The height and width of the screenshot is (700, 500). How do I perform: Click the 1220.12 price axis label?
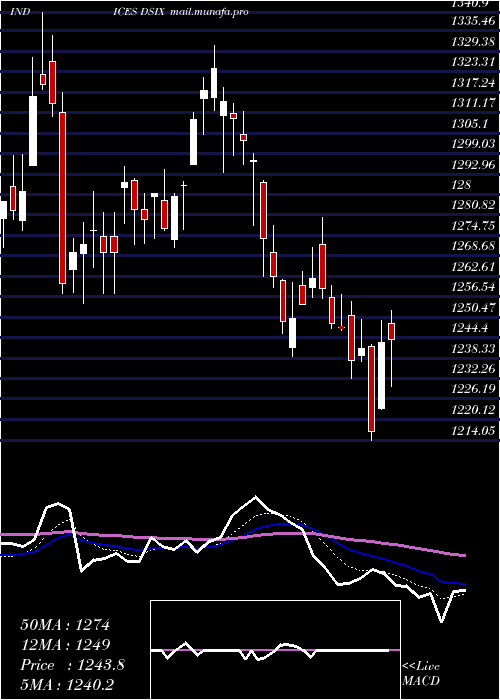click(x=474, y=410)
